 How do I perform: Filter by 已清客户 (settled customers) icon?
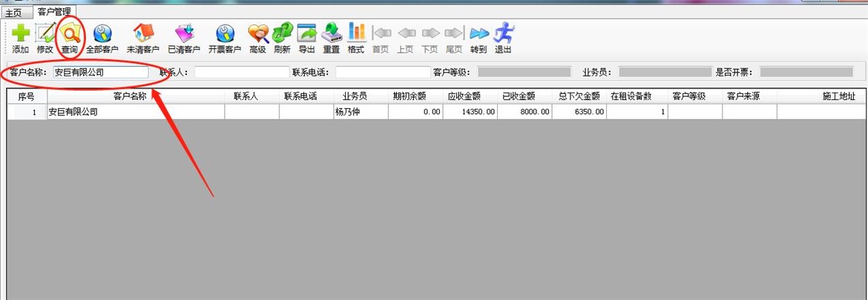tap(184, 33)
